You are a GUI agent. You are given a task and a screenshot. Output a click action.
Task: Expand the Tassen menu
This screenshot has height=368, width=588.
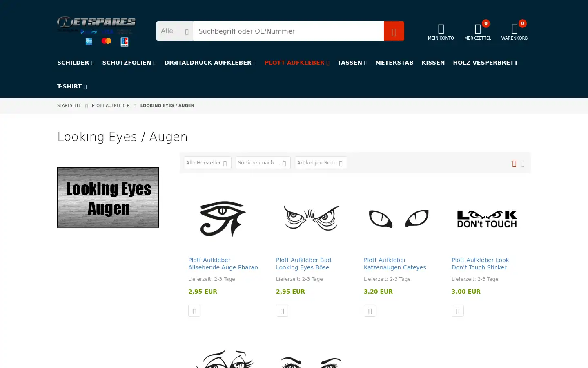click(352, 63)
